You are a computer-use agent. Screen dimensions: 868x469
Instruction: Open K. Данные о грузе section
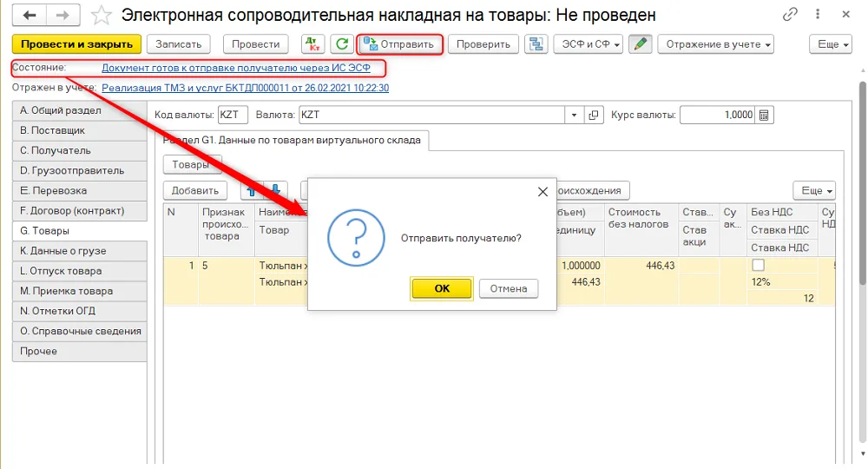[80, 251]
